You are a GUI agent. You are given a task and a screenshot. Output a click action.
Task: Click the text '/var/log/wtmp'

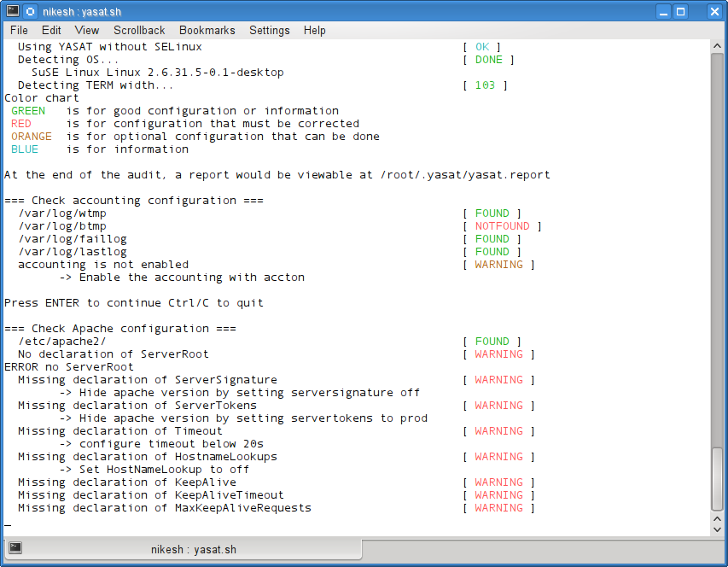[62, 213]
